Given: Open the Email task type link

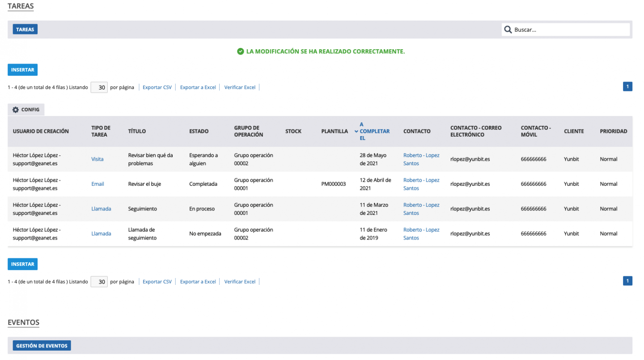Looking at the screenshot, I should 97,184.
